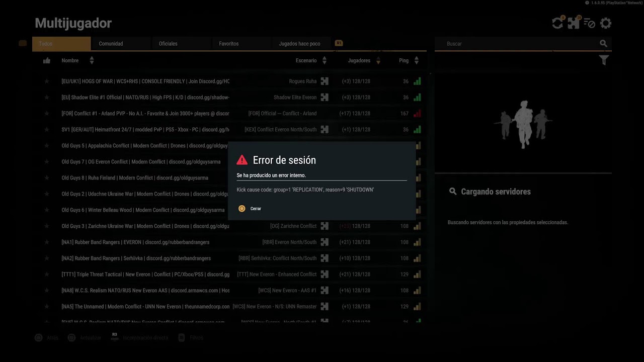Click the R1 shoulder-button icon after the tabs
The width and height of the screenshot is (644, 362).
339,43
